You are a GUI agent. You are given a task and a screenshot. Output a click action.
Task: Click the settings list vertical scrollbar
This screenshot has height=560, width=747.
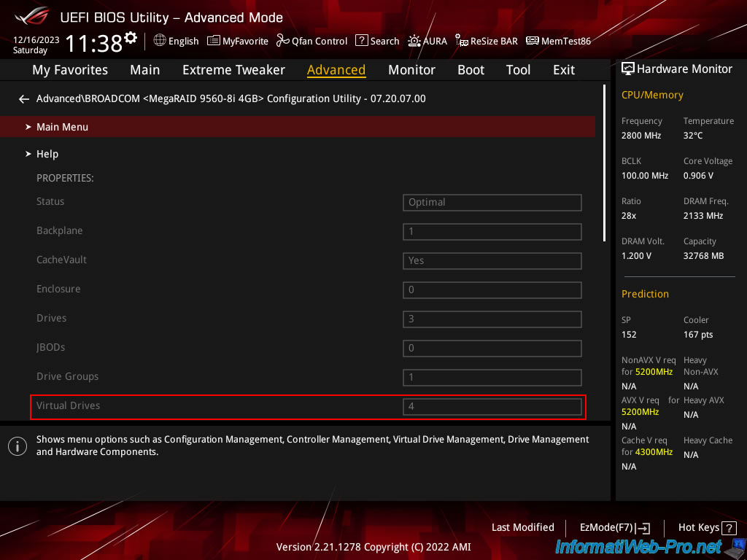(605, 163)
